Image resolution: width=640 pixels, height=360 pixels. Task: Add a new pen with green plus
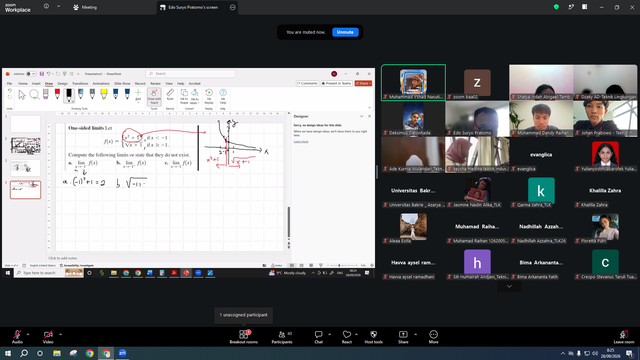tap(138, 95)
